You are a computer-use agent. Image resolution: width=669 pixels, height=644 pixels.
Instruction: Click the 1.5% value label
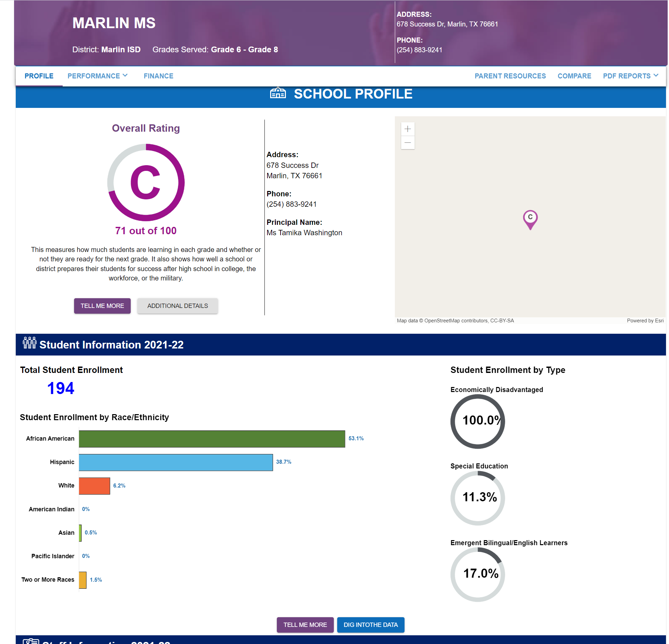pyautogui.click(x=96, y=580)
